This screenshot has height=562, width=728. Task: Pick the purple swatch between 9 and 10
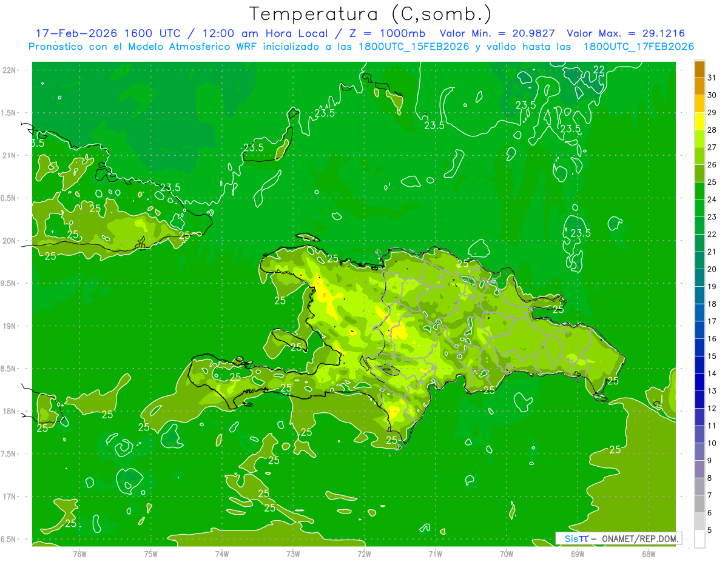click(x=699, y=452)
